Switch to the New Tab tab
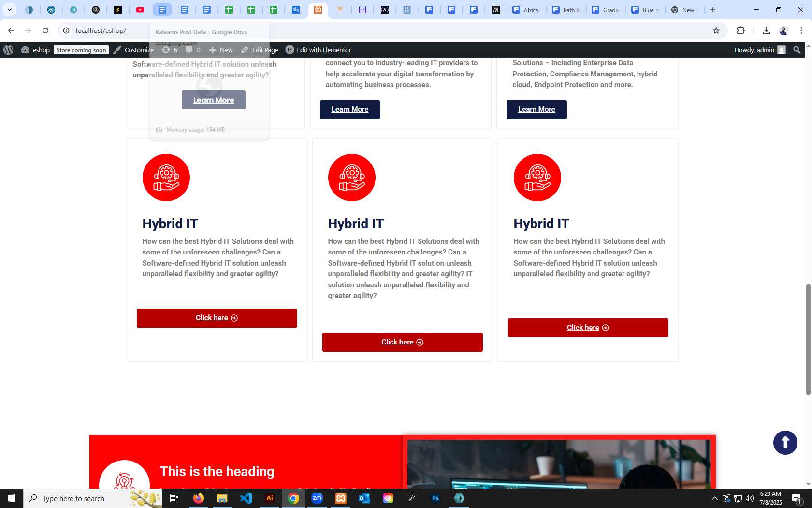 (685, 10)
